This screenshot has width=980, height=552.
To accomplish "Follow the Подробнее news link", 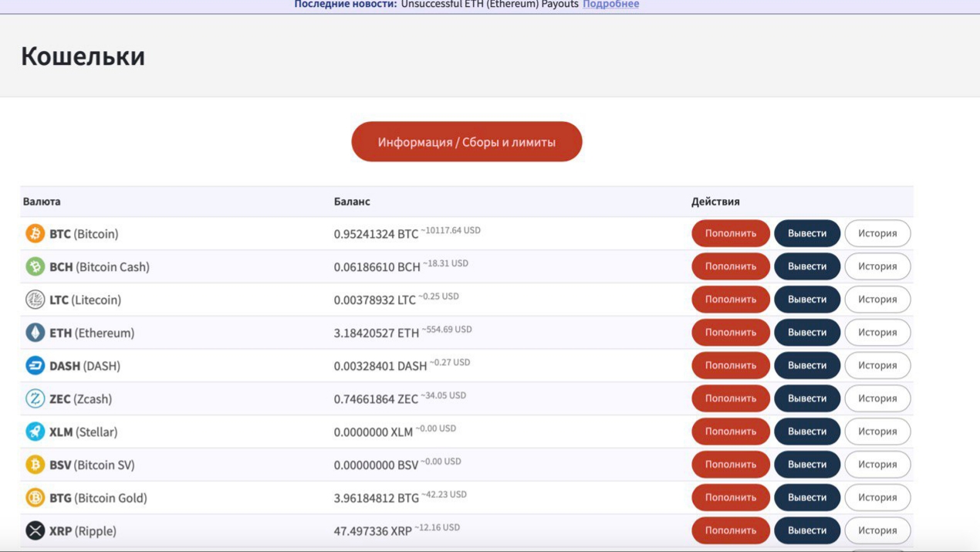I will coord(610,5).
